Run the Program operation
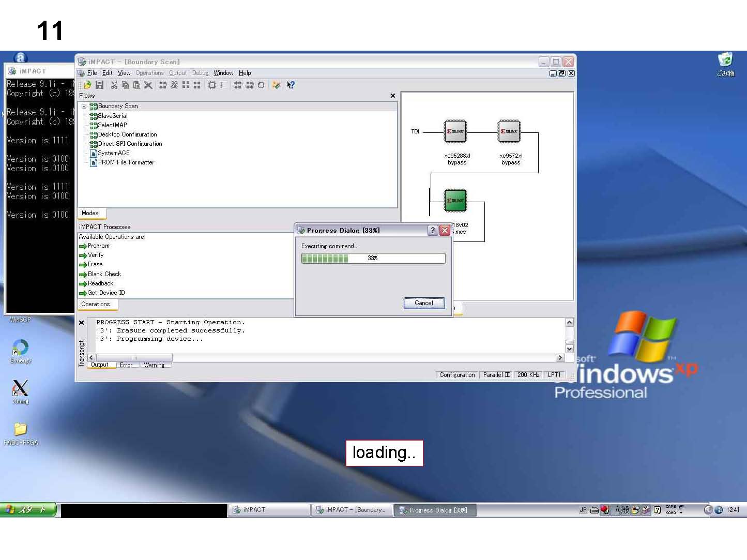This screenshot has width=747, height=560. (x=94, y=246)
